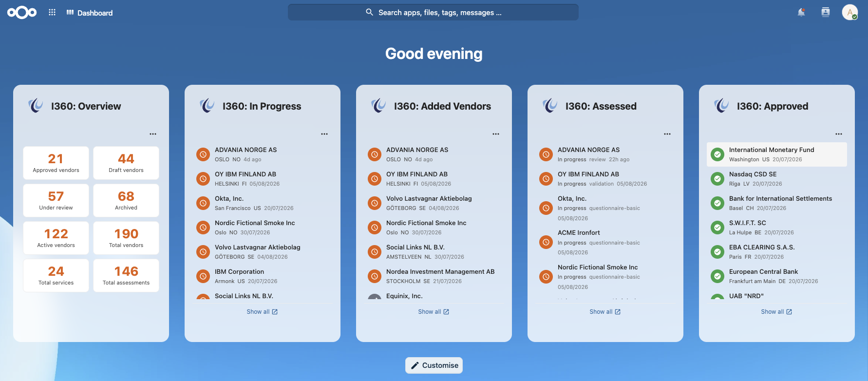Click green check for Bank for International Settlements

tap(717, 203)
